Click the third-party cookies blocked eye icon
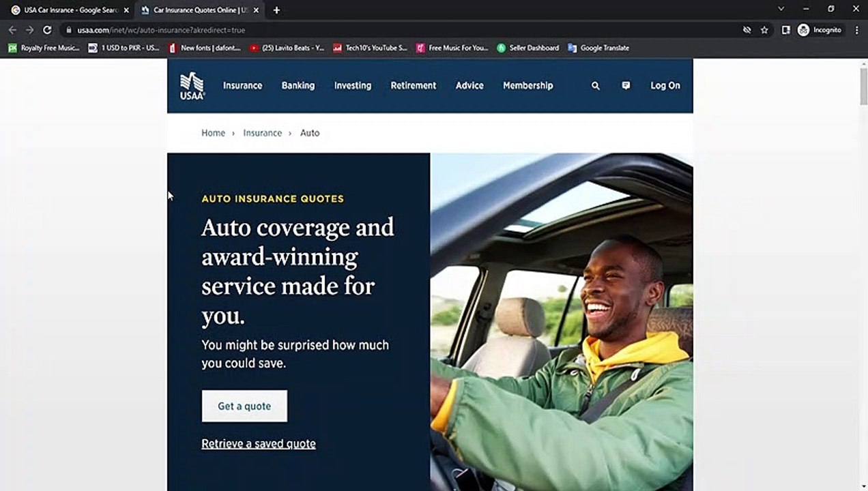Image resolution: width=868 pixels, height=491 pixels. tap(747, 30)
